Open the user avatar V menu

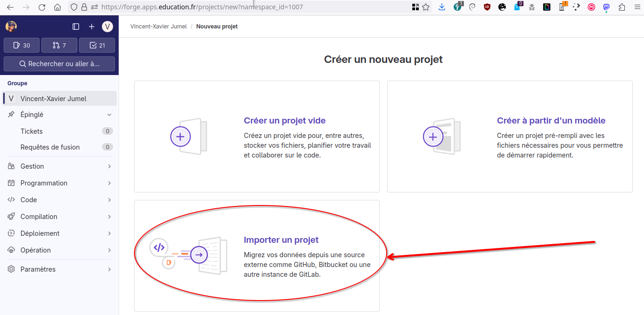click(x=107, y=27)
